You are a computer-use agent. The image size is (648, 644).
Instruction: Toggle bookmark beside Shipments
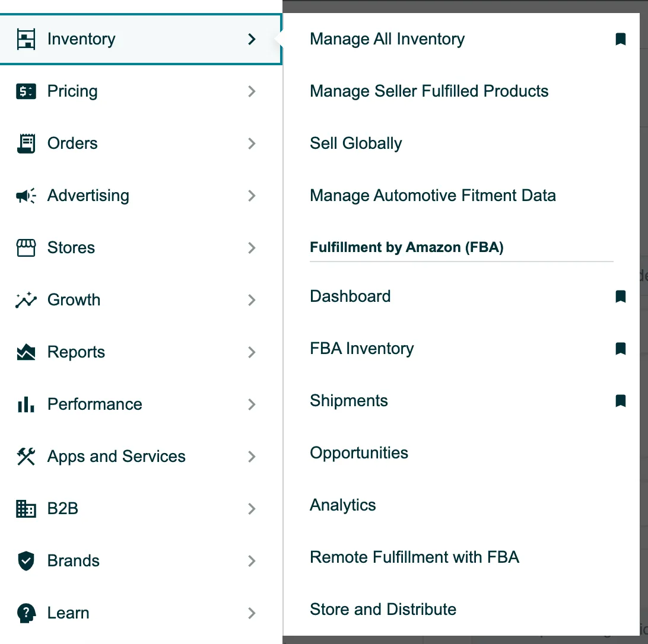[x=620, y=401]
